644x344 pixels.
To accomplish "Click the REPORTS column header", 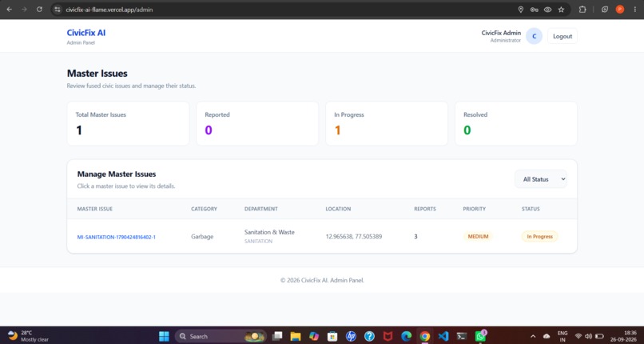I will [425, 209].
